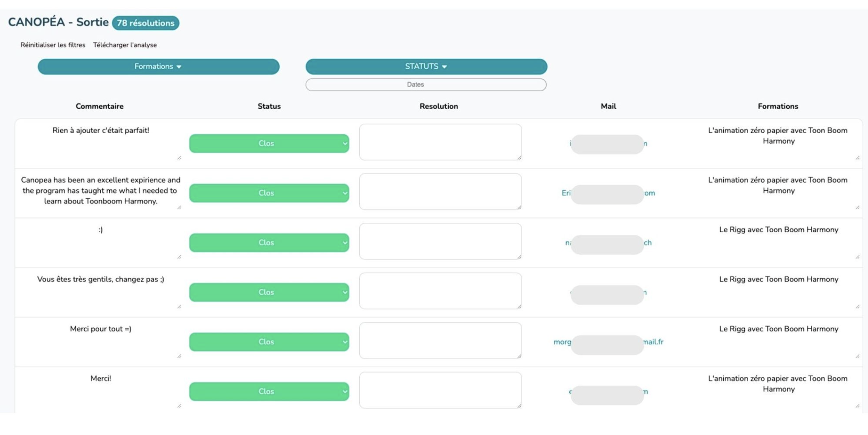The height and width of the screenshot is (435, 868).
Task: Click Télécharger l'analyse link
Action: (125, 45)
